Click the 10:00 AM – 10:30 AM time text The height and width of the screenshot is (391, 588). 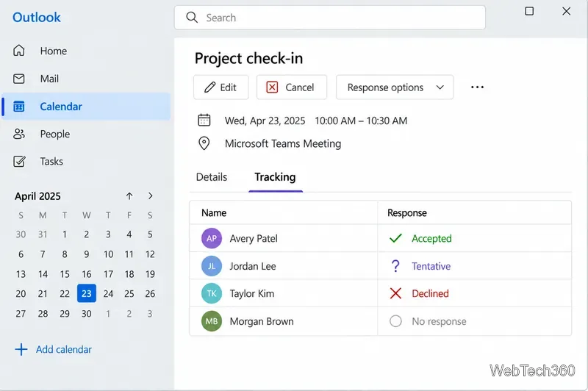[361, 121]
